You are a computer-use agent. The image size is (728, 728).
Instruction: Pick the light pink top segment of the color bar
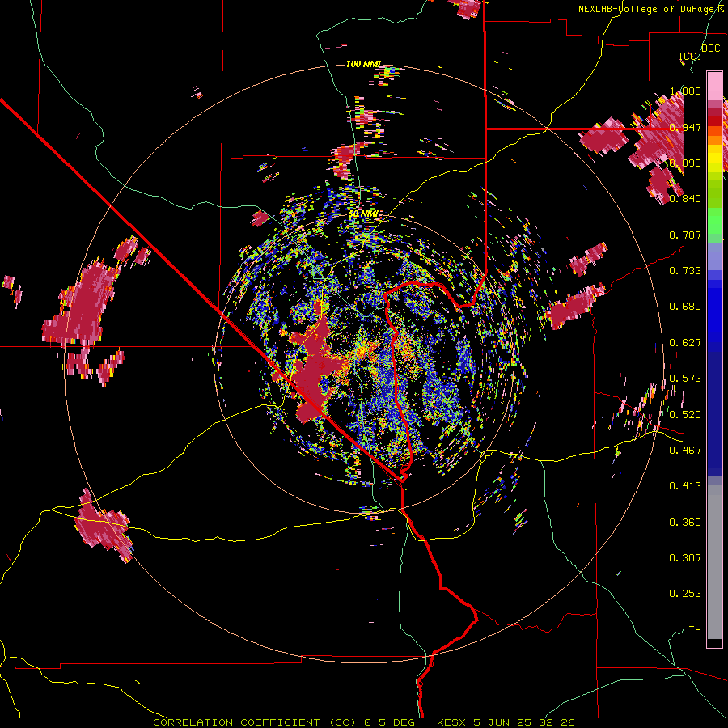coord(714,86)
